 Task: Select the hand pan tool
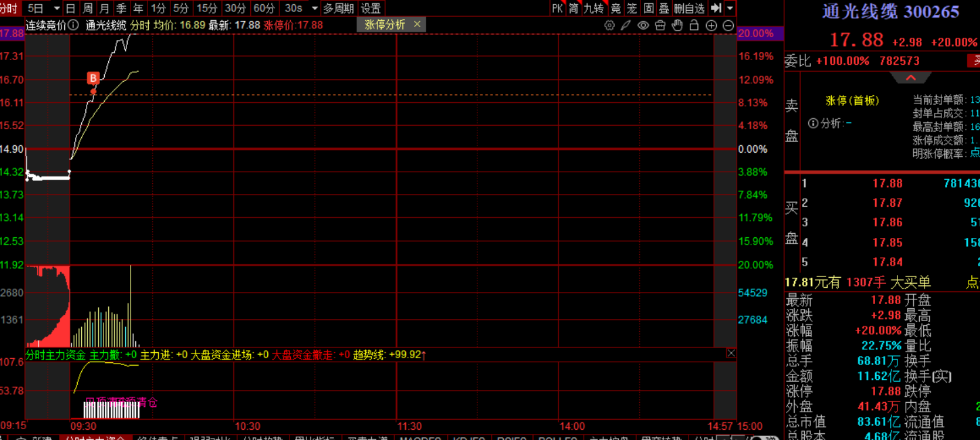click(x=677, y=25)
